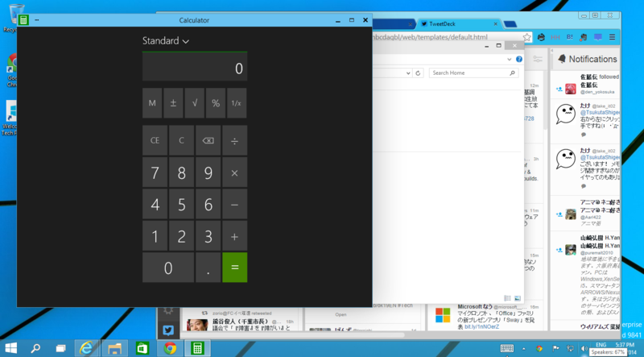
Task: Launch Internet Explorer from the taskbar
Action: pos(86,348)
